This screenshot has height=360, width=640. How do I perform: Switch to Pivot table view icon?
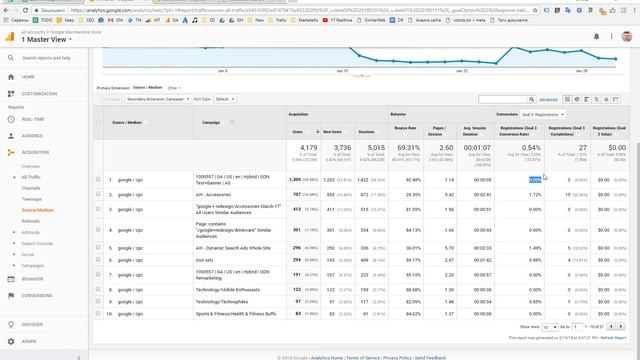coord(616,99)
